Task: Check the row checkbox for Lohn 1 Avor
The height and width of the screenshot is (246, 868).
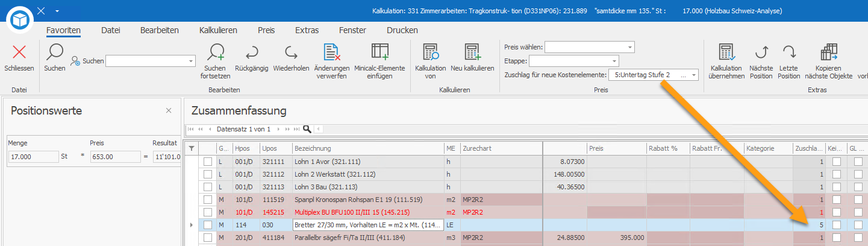Action: click(208, 162)
